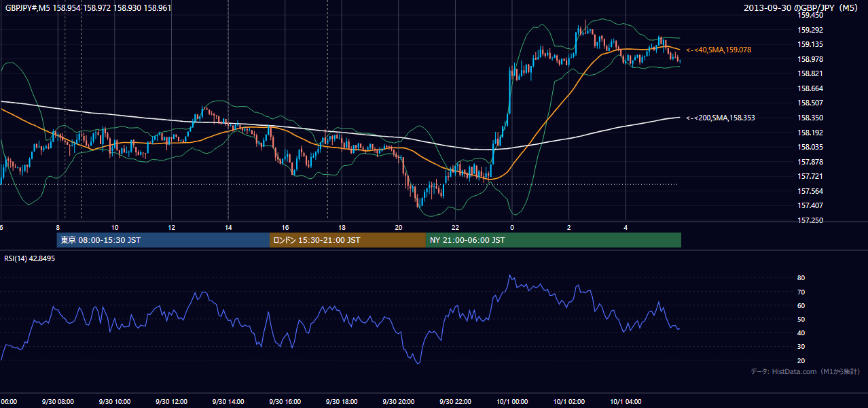
Task: Click the 9/30 22:00 bottom time label
Action: point(455,402)
